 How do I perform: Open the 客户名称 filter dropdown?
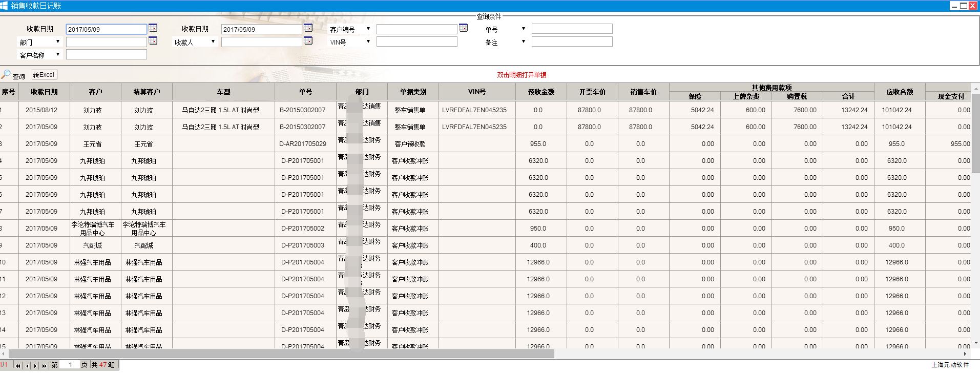[x=58, y=54]
